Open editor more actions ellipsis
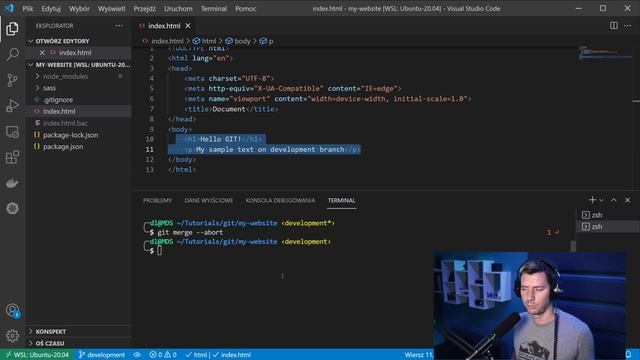Viewport: 640px width, 360px height. click(x=627, y=25)
